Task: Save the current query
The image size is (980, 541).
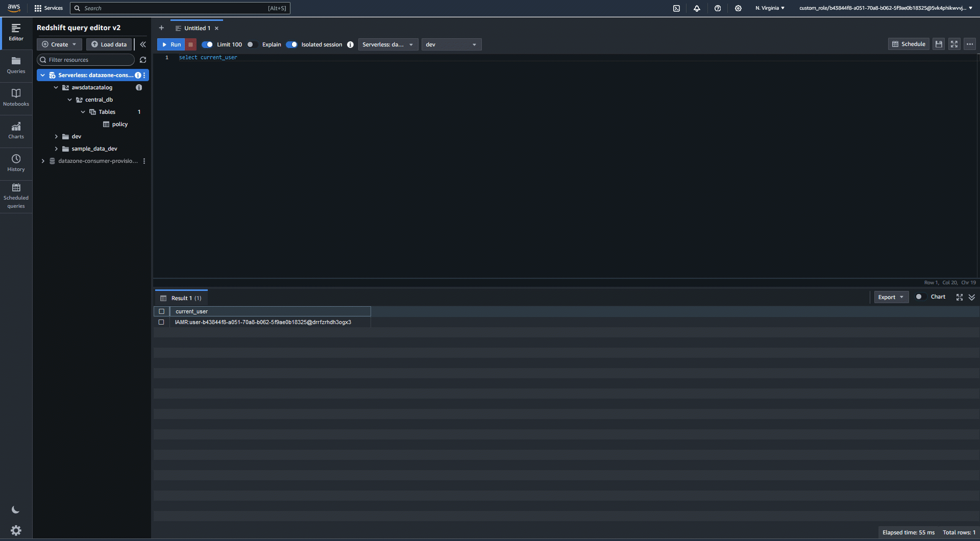Action: tap(939, 44)
